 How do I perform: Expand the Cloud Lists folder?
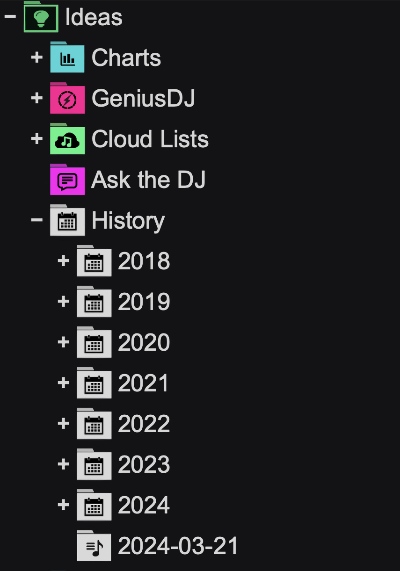pos(37,138)
